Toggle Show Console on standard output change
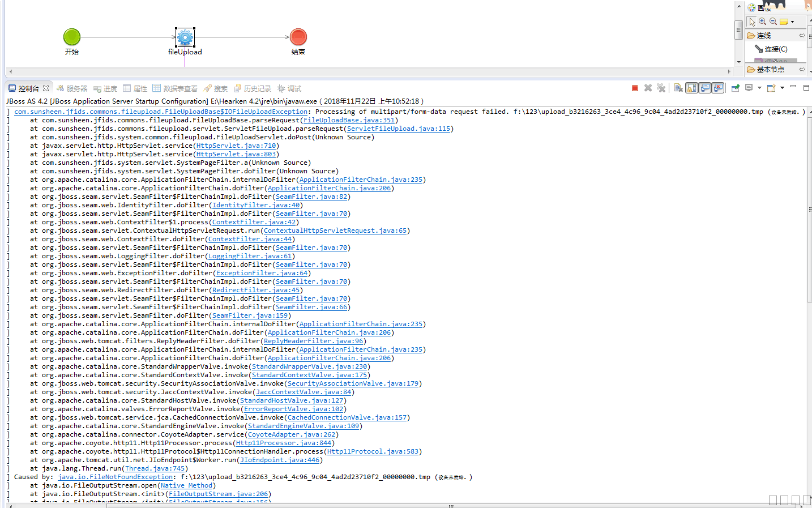812x508 pixels. (705, 88)
